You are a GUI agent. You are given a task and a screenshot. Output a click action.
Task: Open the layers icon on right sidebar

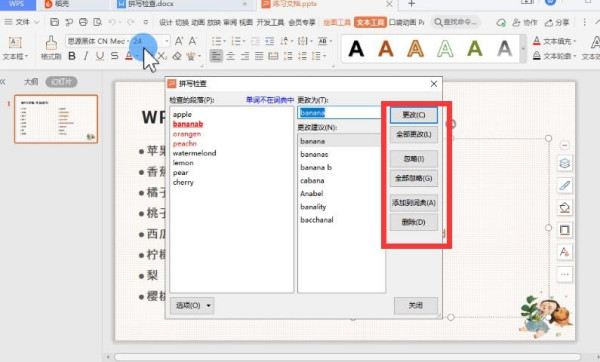[565, 163]
